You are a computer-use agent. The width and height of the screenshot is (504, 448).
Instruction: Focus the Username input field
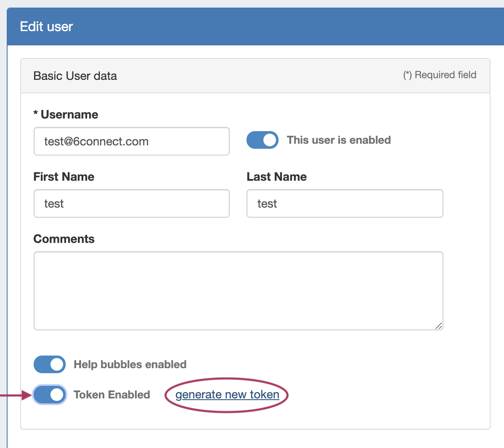131,141
